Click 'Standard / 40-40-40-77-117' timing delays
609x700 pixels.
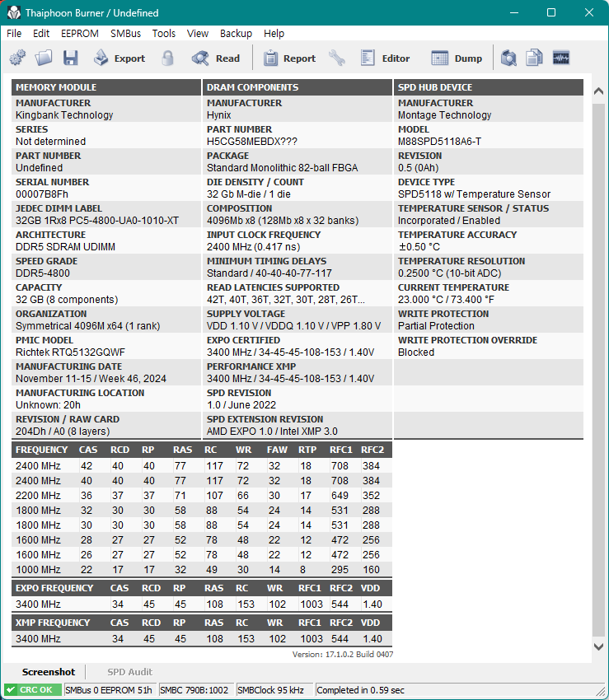point(269,273)
